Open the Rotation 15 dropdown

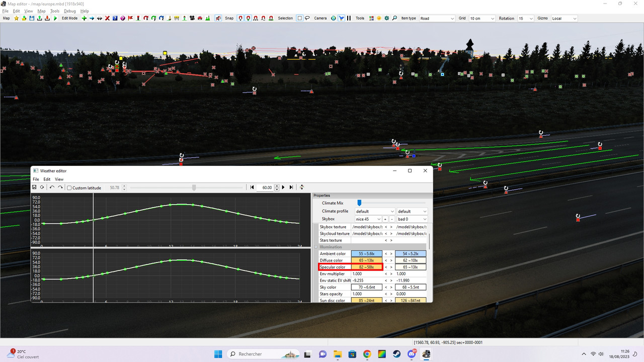point(526,18)
